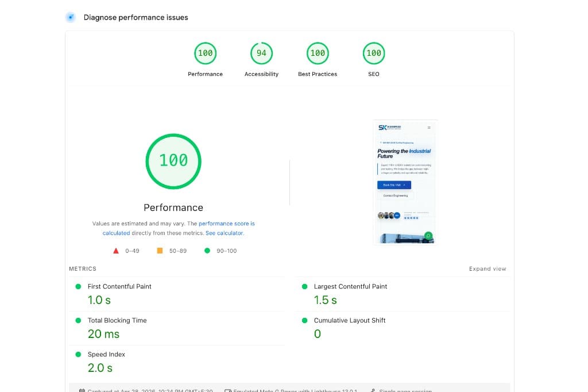Expand the metrics using Expand view
Screen dimensions: 588x392
pos(488,268)
